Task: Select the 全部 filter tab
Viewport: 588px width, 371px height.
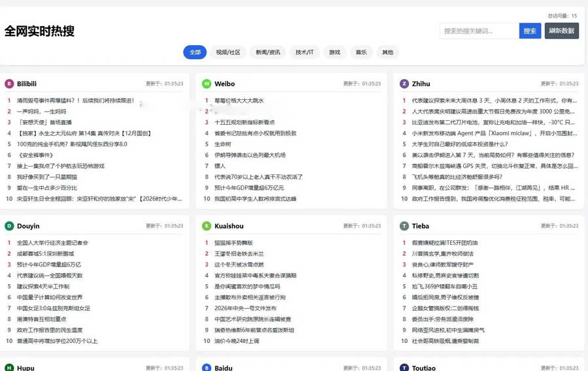Action: 195,52
